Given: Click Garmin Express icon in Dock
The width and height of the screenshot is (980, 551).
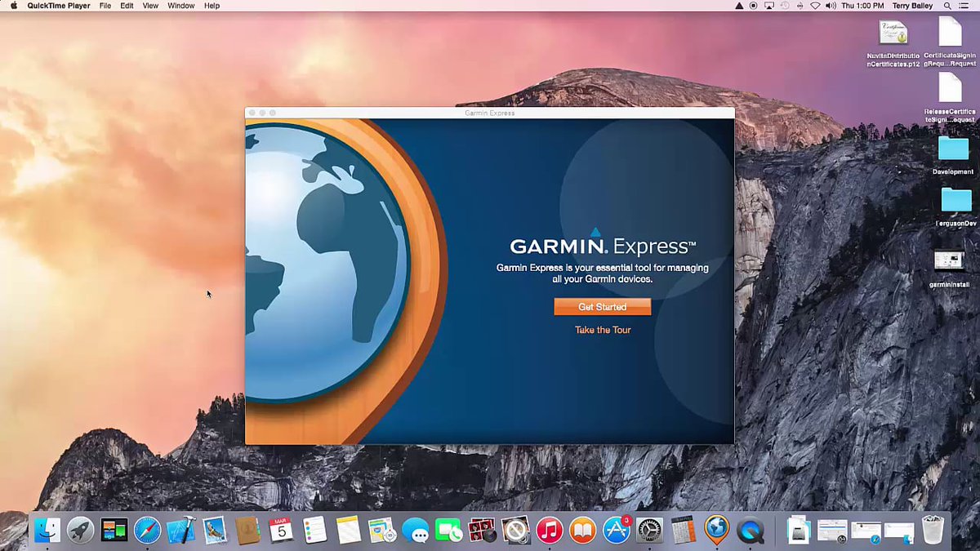Looking at the screenshot, I should (717, 531).
